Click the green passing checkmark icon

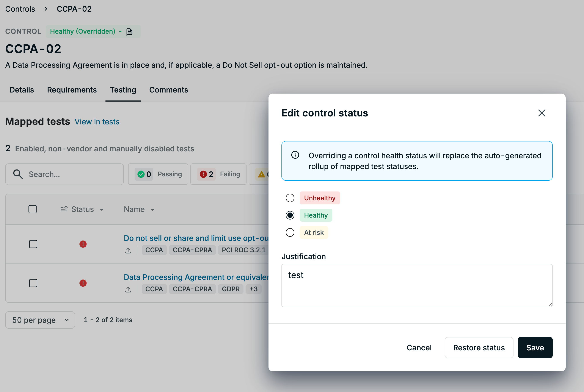click(x=141, y=174)
